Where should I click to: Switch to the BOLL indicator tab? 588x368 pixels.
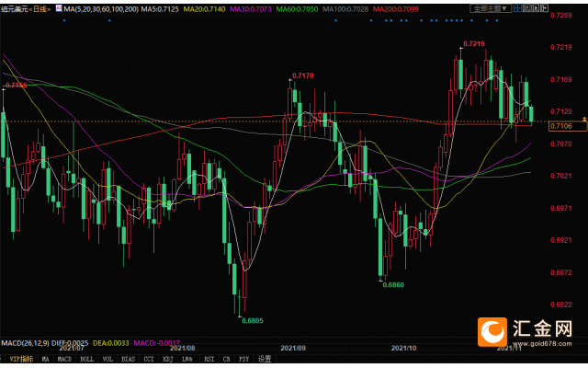pos(87,359)
